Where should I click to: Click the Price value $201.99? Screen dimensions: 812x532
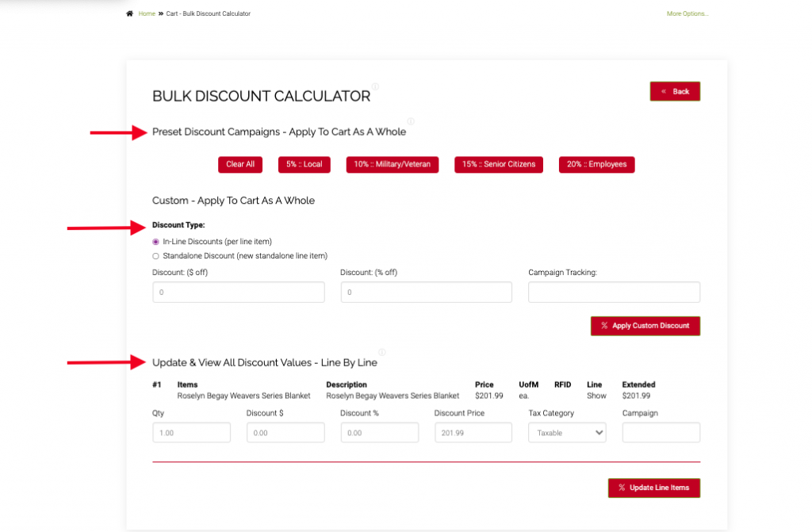488,396
